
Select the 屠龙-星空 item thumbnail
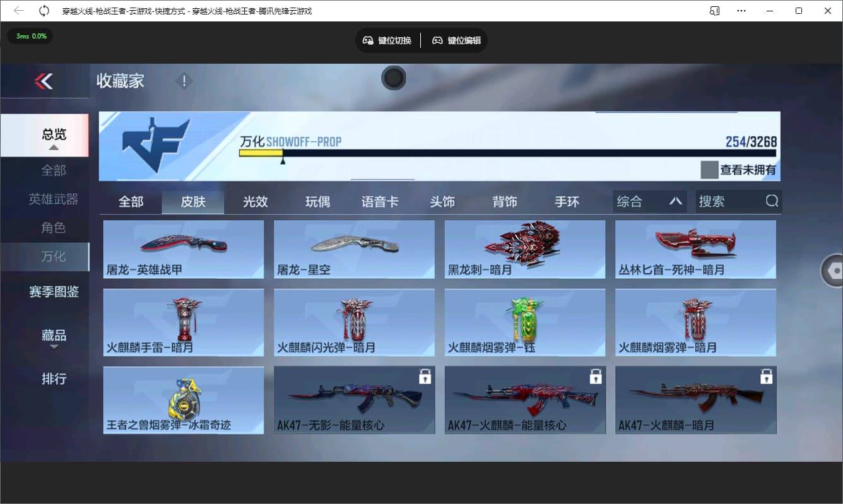[x=354, y=249]
